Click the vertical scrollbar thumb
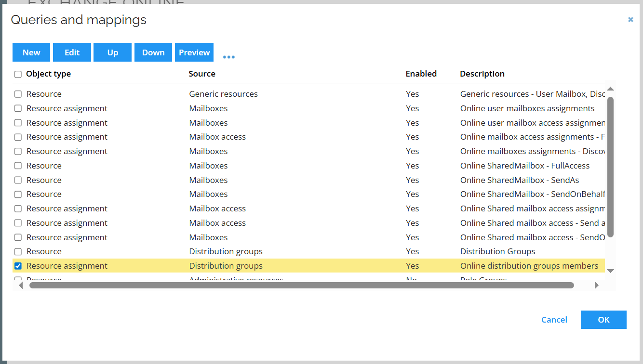 pyautogui.click(x=610, y=167)
